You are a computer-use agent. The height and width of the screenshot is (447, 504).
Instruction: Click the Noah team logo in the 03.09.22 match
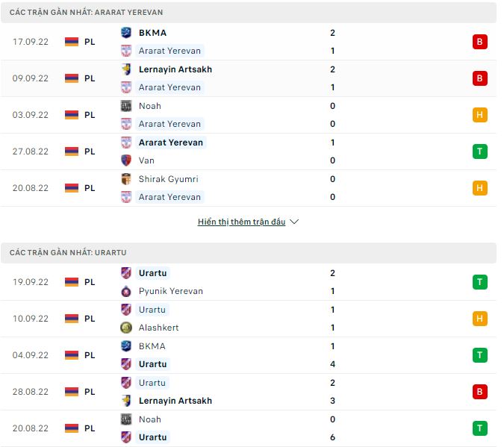[125, 106]
